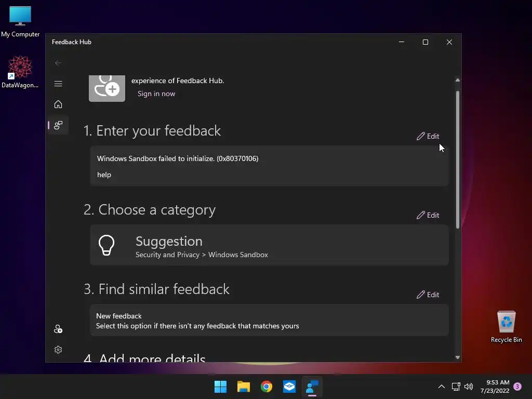Maximize the Feedback Hub window
Image resolution: width=532 pixels, height=399 pixels.
(x=425, y=42)
